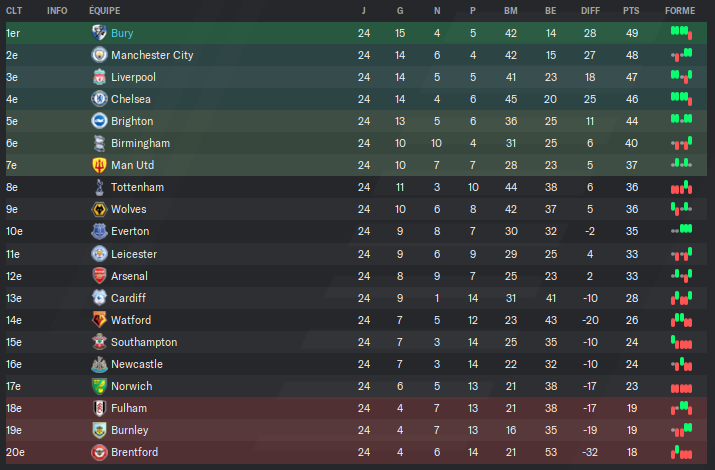The width and height of the screenshot is (715, 470).
Task: Select the Leicester row in standings
Action: tap(356, 254)
